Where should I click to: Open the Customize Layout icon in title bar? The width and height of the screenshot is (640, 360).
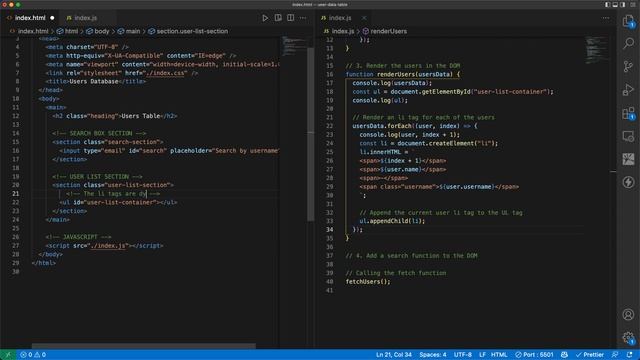(633, 4)
